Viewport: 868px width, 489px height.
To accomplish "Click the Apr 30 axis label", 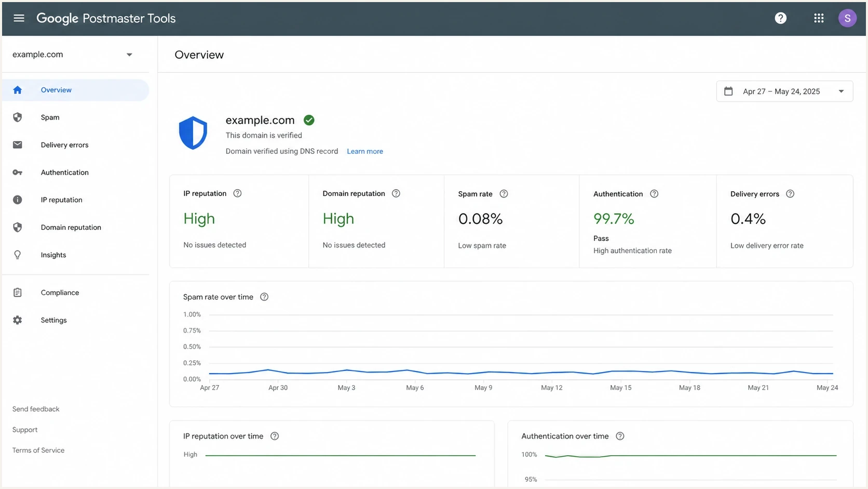I will 278,388.
